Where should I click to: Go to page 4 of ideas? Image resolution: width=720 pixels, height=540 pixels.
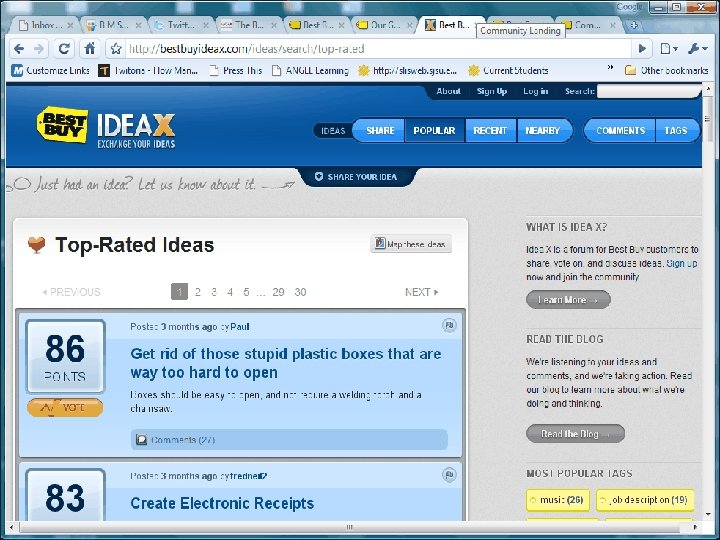pos(230,292)
